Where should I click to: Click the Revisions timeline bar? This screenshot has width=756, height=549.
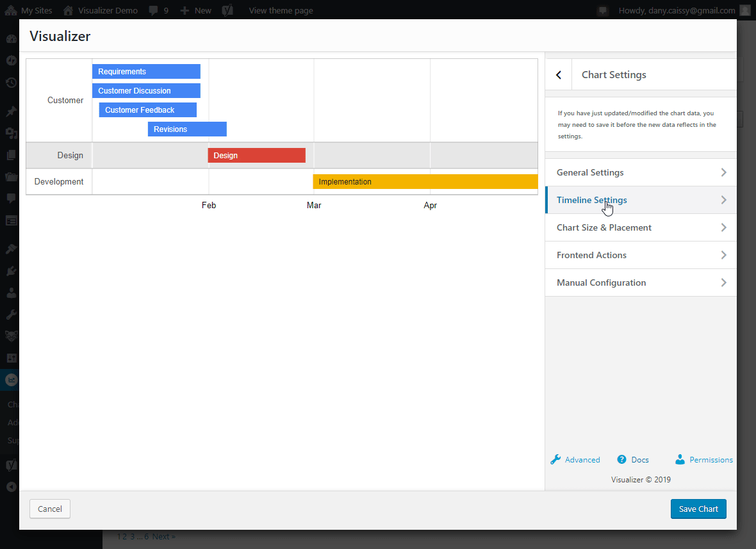(187, 129)
